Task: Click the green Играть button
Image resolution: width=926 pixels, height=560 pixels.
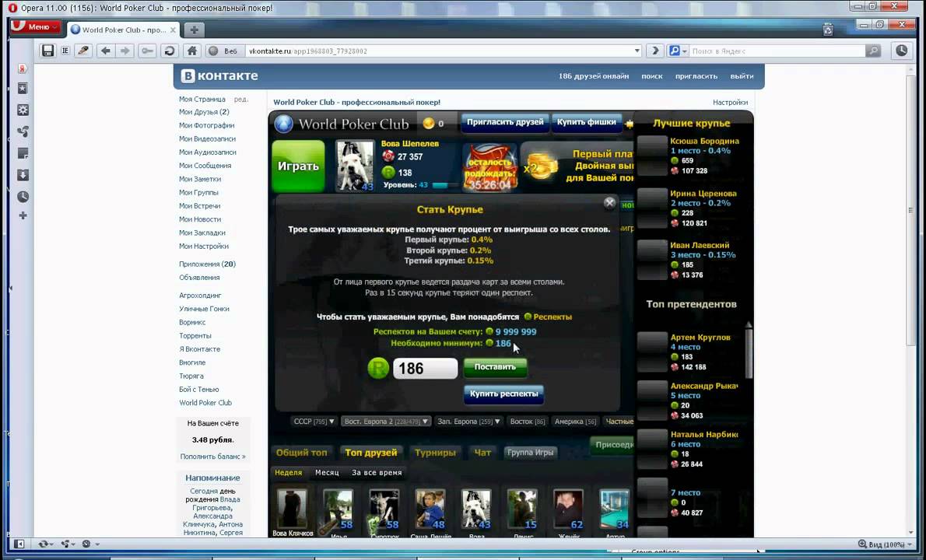Action: [298, 166]
